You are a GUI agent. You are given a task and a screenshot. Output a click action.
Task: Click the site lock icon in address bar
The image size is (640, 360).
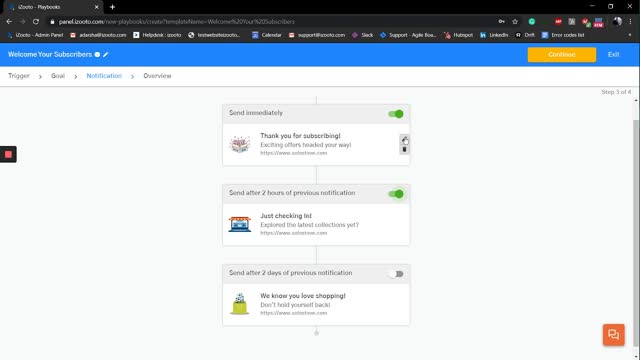[52, 22]
